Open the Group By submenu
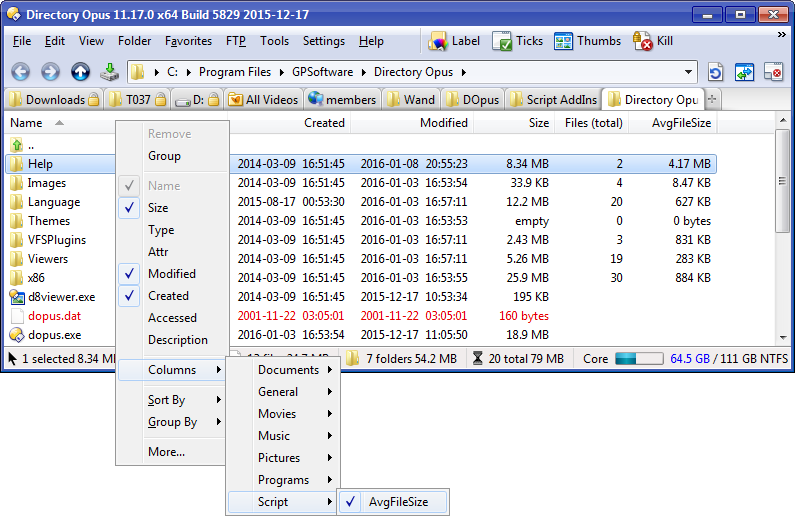Screen dimensions: 795x516 [172, 422]
